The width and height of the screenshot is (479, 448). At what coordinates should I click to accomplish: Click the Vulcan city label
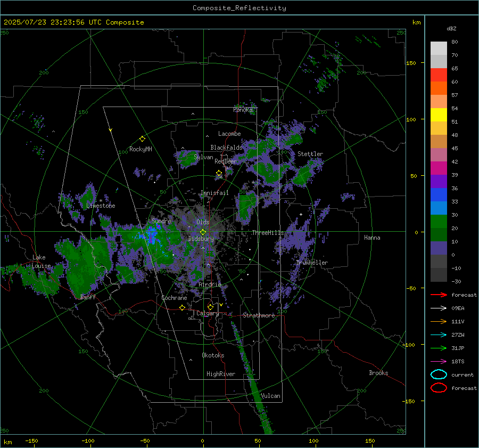(x=271, y=396)
